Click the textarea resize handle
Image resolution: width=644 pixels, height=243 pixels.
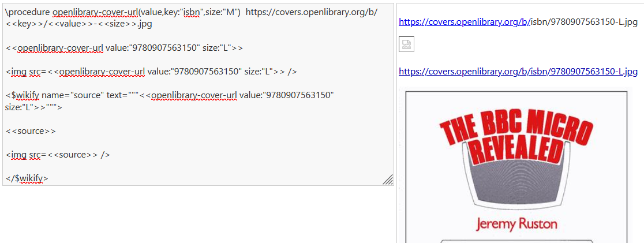388,180
